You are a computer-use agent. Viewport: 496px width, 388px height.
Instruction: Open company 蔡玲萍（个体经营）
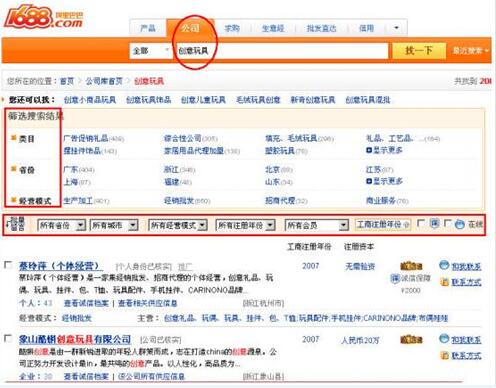61,266
